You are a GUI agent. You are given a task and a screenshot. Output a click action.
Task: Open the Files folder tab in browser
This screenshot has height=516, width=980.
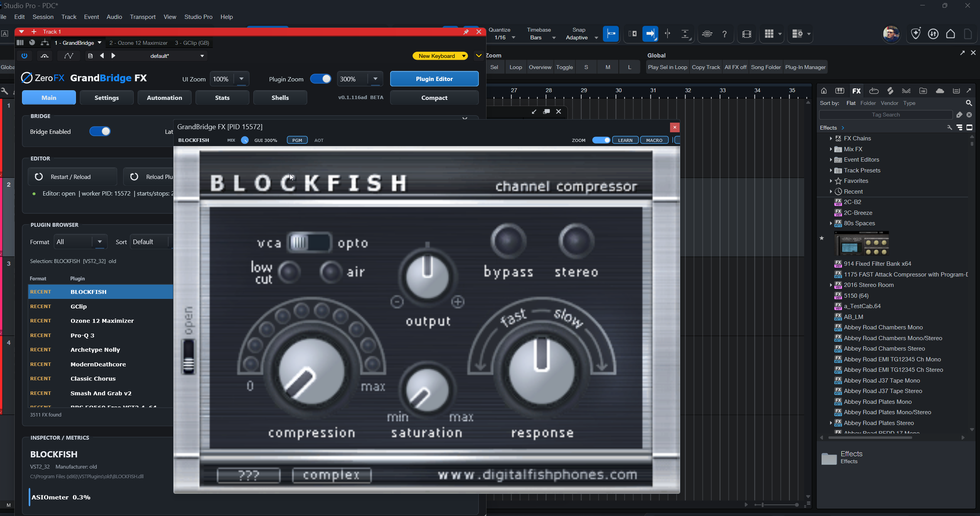[x=923, y=91]
